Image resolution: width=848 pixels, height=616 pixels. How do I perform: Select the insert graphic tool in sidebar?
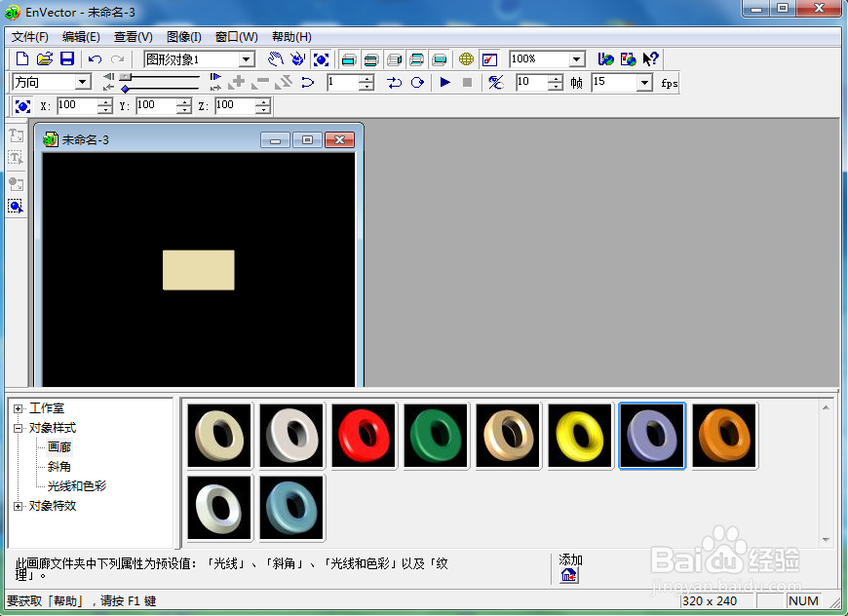pyautogui.click(x=16, y=184)
